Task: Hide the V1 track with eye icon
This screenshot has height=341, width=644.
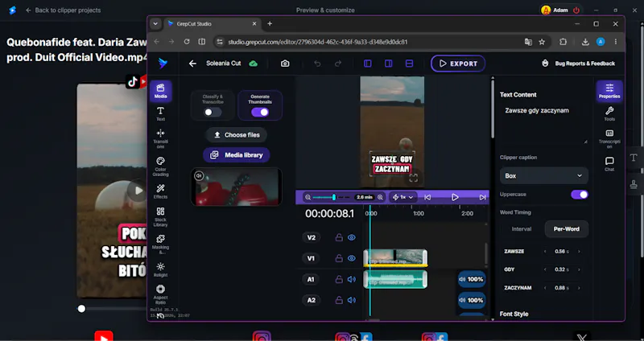Action: click(x=352, y=258)
